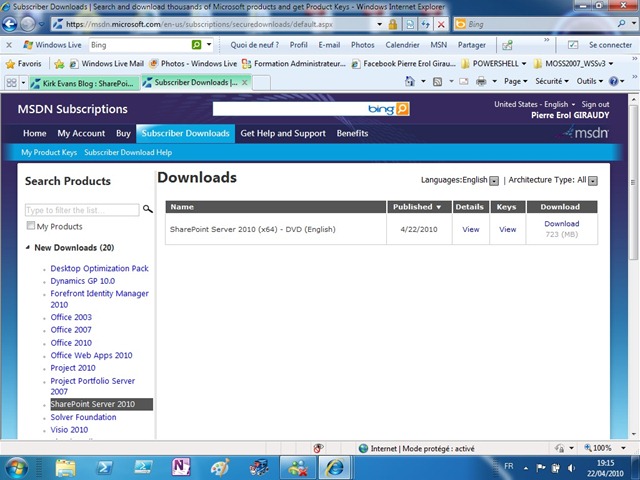640x480 pixels.
Task: Go back with the browser Back arrow
Action: click(x=10, y=24)
